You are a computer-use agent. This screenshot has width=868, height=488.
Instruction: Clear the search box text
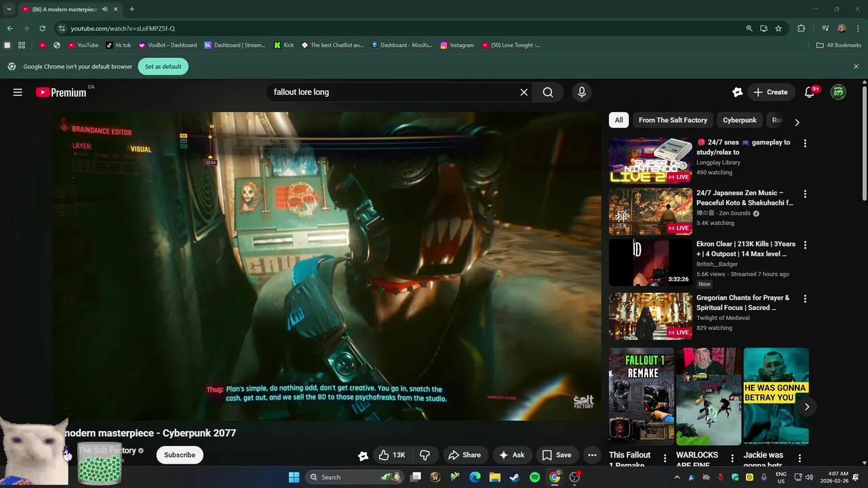(524, 92)
